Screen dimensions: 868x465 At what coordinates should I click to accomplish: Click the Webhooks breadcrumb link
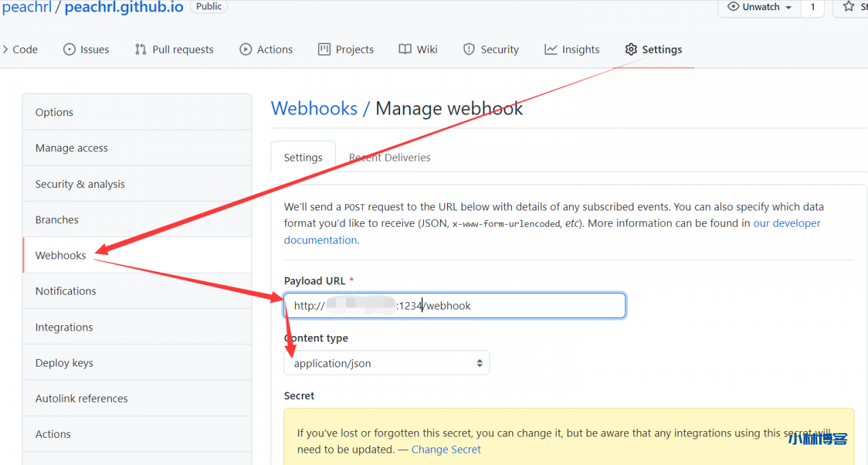(314, 109)
